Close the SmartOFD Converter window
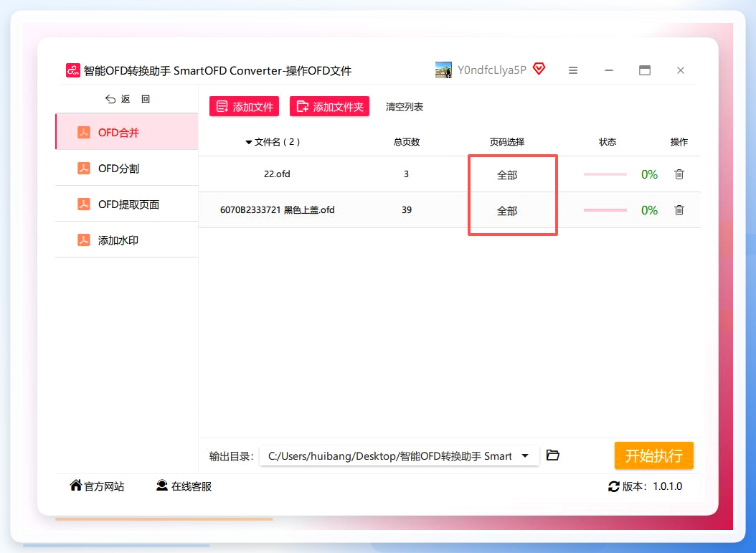 (680, 70)
